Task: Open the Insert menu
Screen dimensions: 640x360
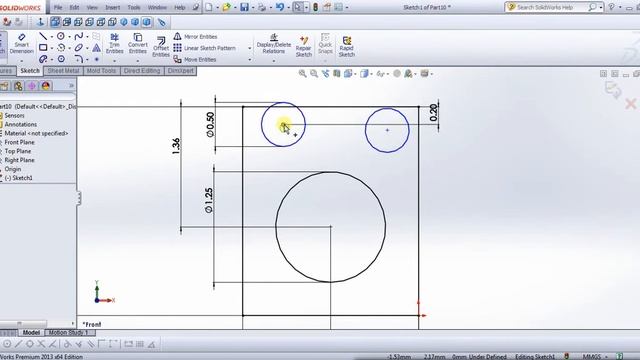Action: pyautogui.click(x=113, y=7)
